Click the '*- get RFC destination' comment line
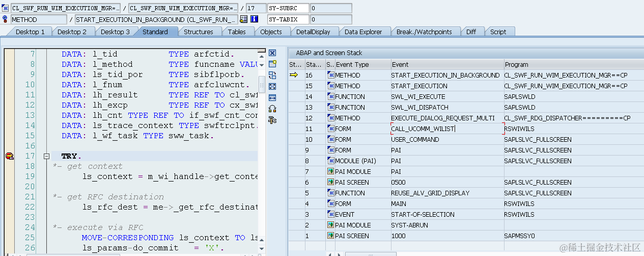The image size is (644, 256). tap(108, 197)
